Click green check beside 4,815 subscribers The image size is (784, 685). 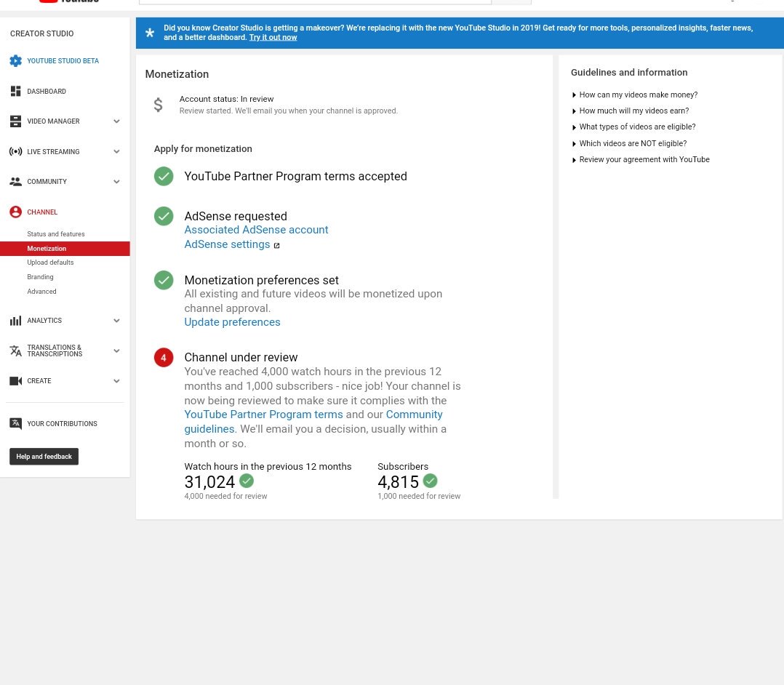430,481
